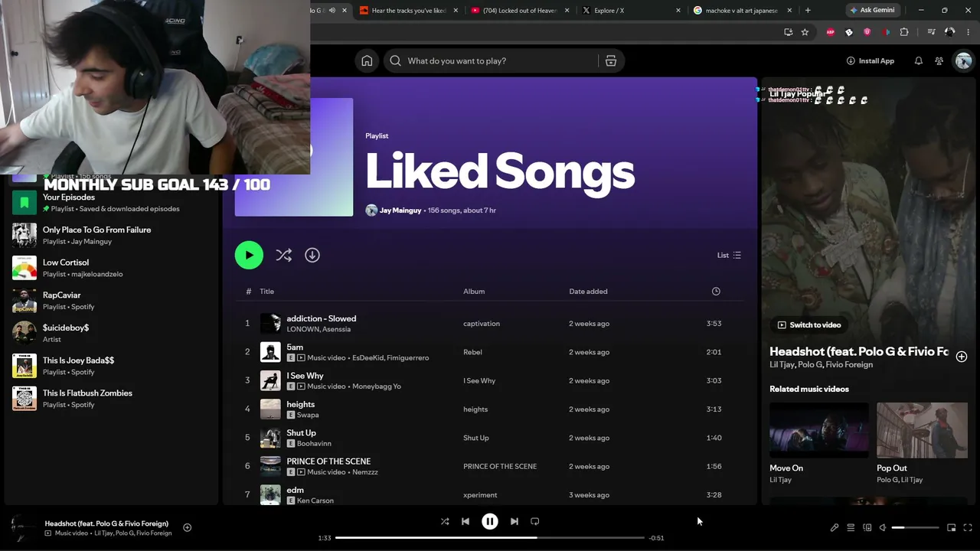Skip to the previous track

465,521
